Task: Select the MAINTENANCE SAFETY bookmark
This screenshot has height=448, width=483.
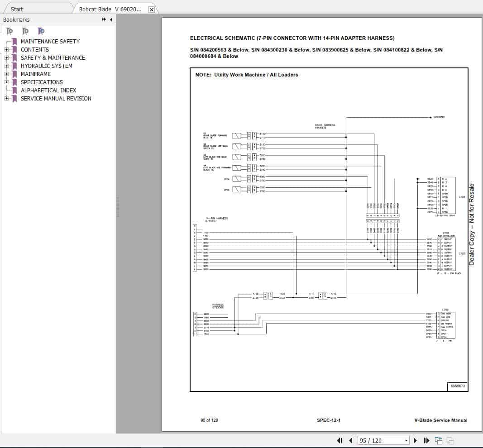Action: 50,41
